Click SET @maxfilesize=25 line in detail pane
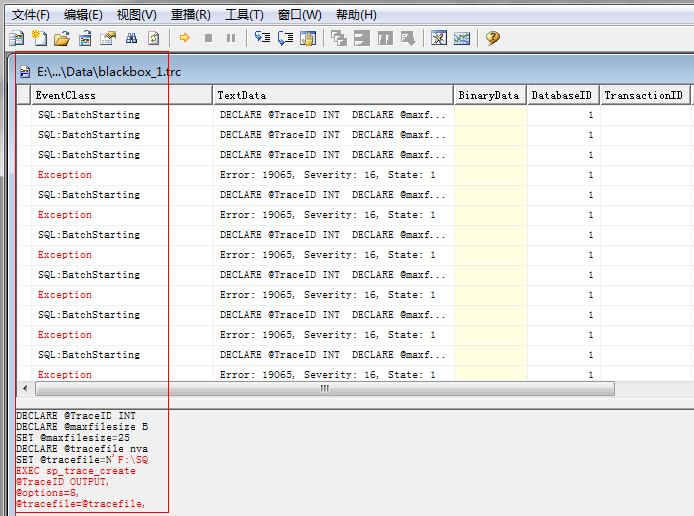This screenshot has width=694, height=516. pyautogui.click(x=73, y=438)
